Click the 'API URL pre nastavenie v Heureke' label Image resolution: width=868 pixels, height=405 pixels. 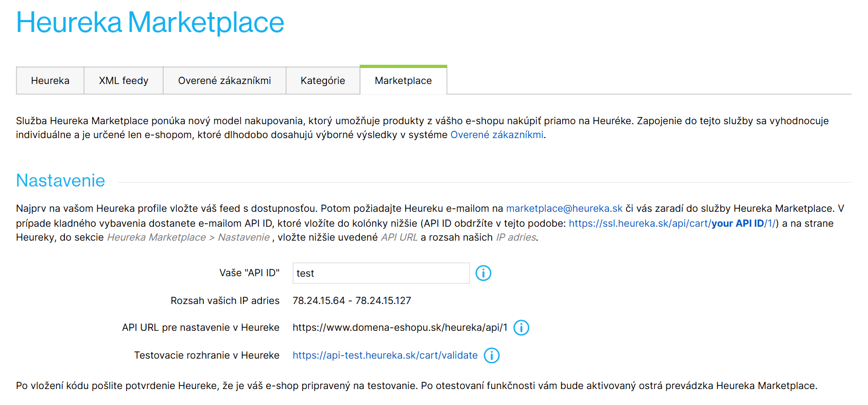(x=201, y=328)
